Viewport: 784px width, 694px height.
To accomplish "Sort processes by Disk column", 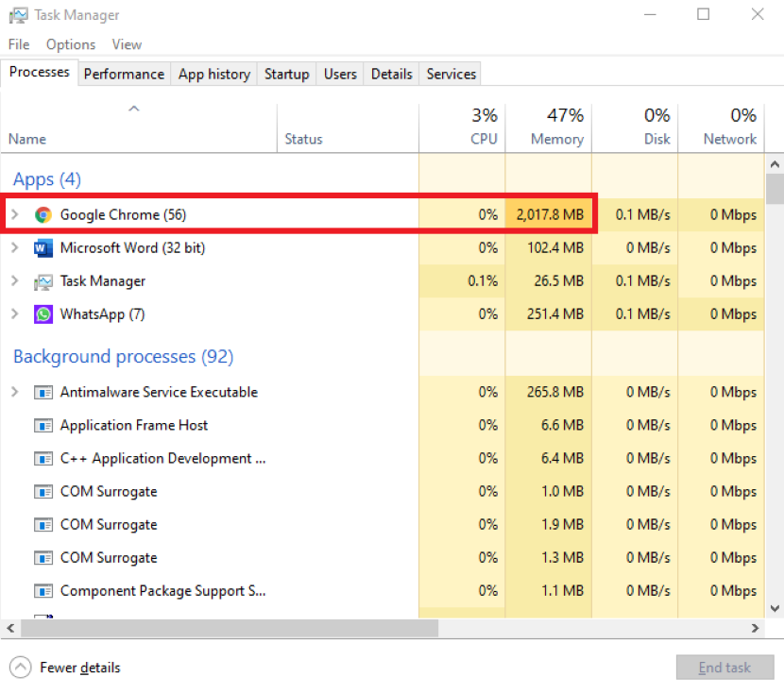I will (x=635, y=127).
